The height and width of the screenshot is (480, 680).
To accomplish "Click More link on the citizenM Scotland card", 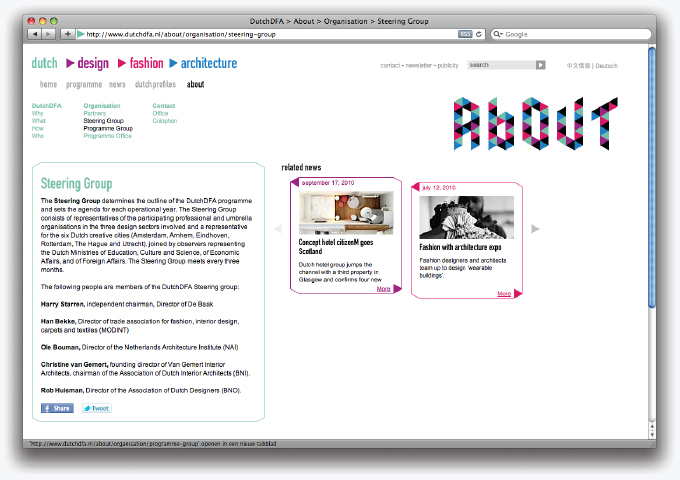I will pyautogui.click(x=383, y=289).
